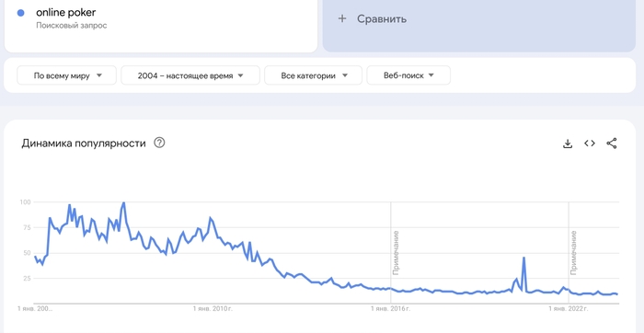Viewport: 644px width, 333px height.
Task: Download the chart data as CSV
Action: (568, 144)
